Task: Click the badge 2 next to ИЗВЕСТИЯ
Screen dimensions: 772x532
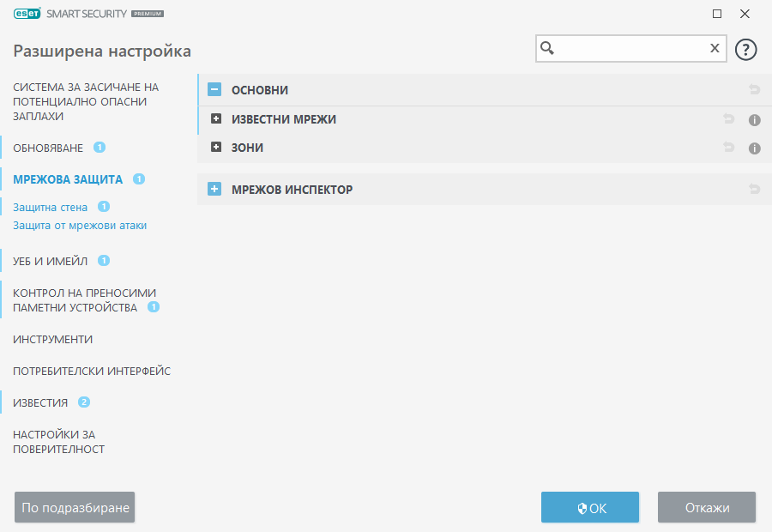Action: (x=84, y=402)
